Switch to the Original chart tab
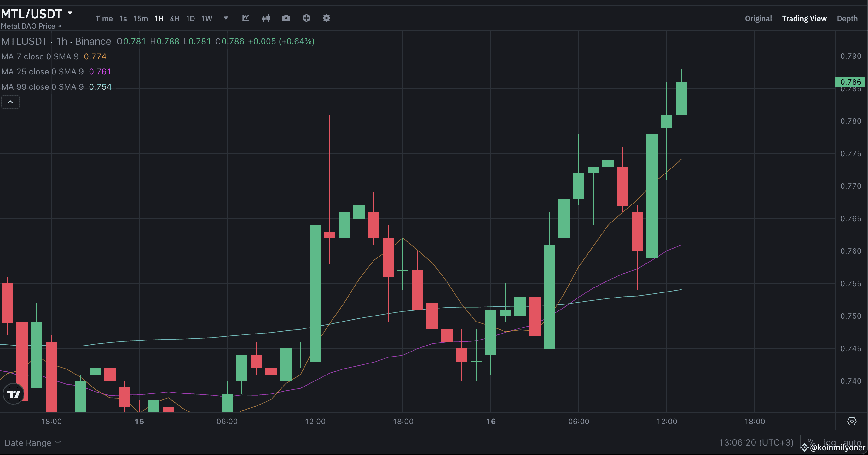The width and height of the screenshot is (868, 455). (x=758, y=19)
